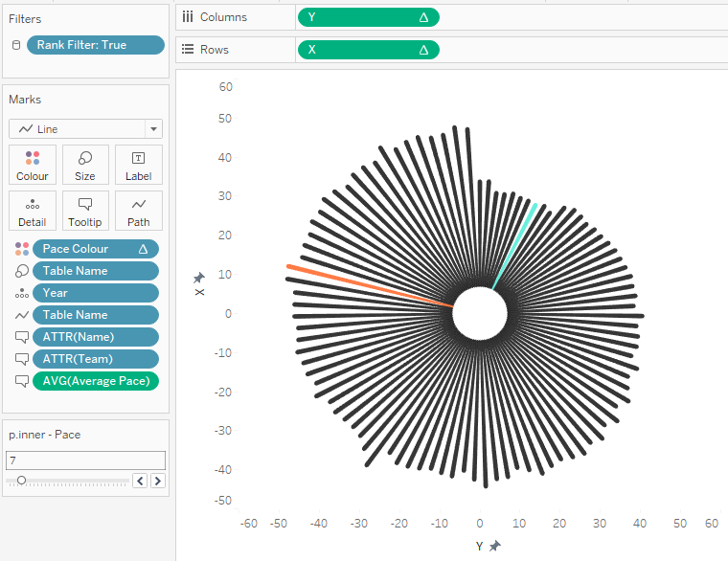Click the Y pill on Columns shelf
The width and height of the screenshot is (728, 561).
click(368, 17)
